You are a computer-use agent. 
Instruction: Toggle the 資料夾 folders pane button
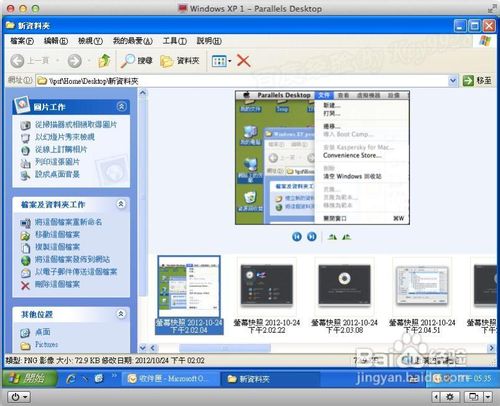pyautogui.click(x=180, y=61)
